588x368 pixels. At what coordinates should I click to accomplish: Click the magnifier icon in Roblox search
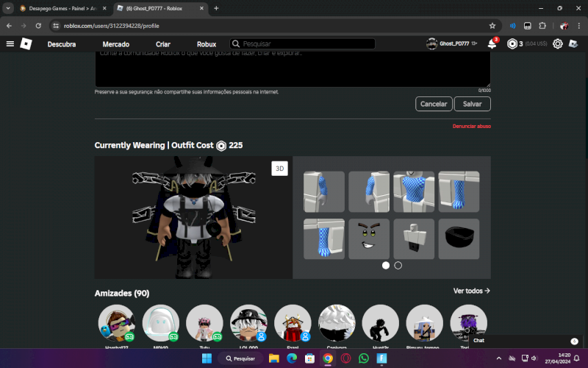236,44
